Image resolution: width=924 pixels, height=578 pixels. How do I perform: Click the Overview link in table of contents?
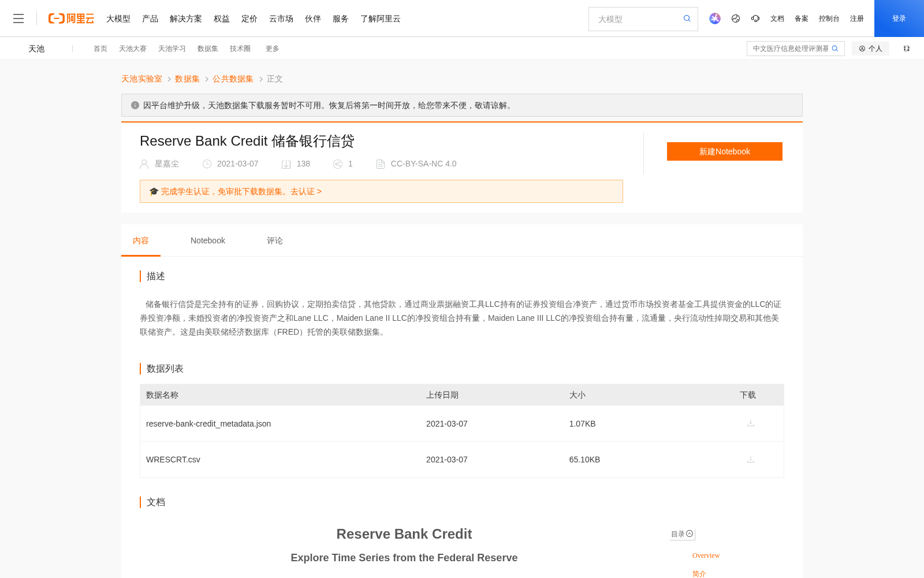tap(706, 555)
